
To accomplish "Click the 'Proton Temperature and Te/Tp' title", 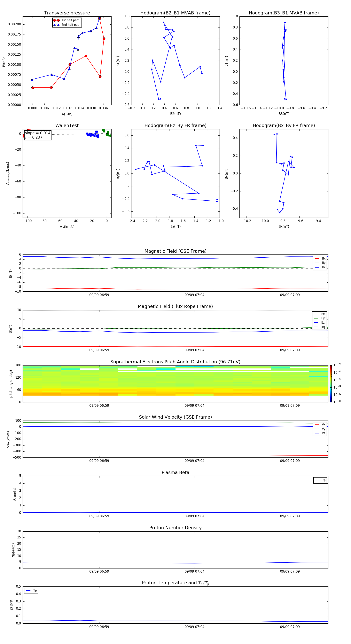I will pyautogui.click(x=175, y=583).
